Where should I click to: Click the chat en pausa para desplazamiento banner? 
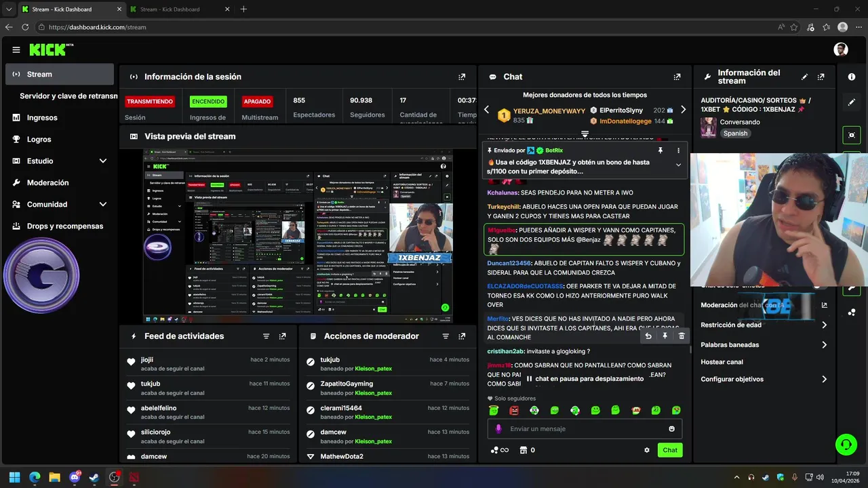point(585,379)
